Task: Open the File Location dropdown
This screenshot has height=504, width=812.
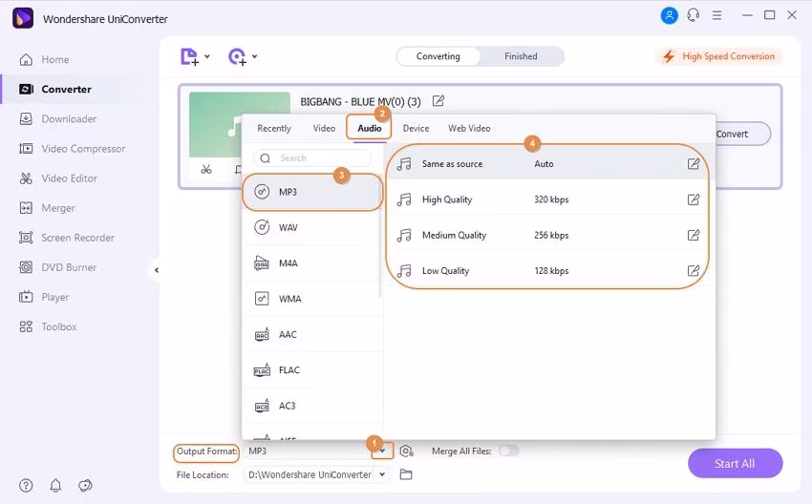Action: 382,474
